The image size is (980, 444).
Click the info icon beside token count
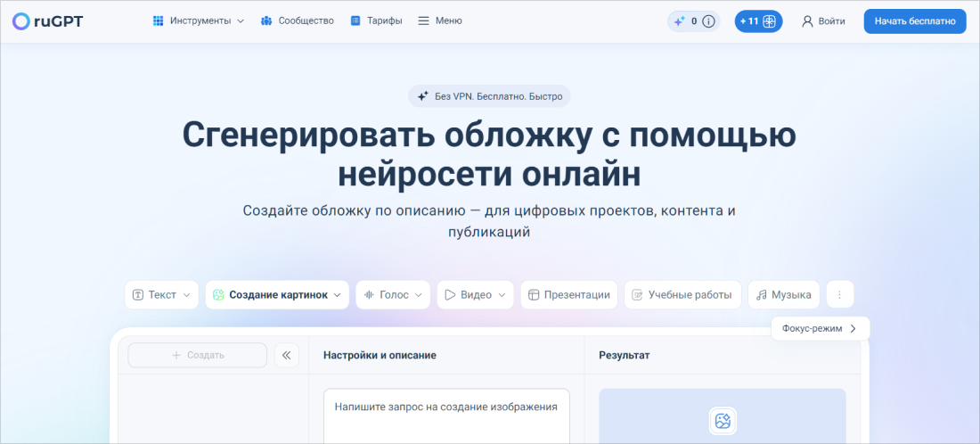[x=709, y=21]
